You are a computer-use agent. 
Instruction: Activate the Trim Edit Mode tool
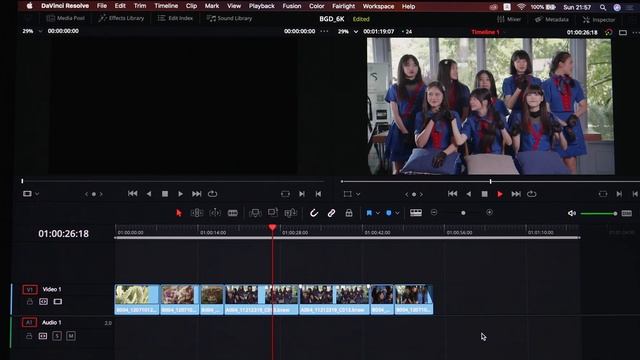pos(197,213)
